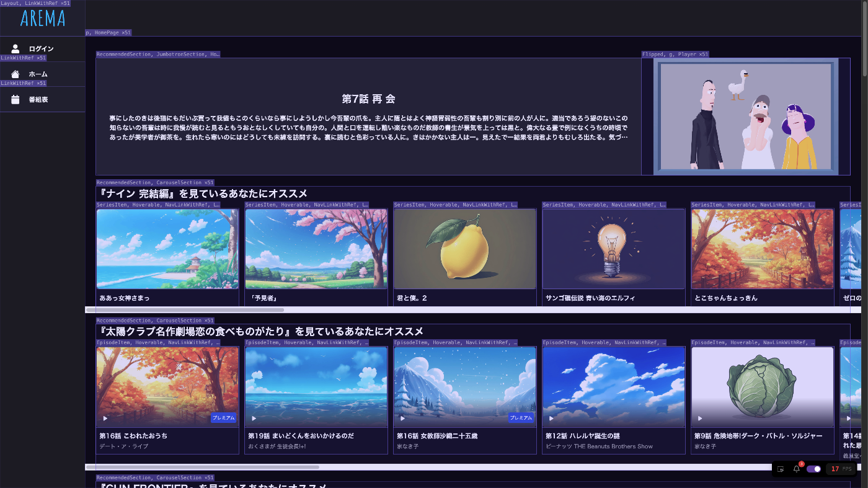The width and height of the screenshot is (868, 488).
Task: Click the 「予見者」 series title
Action: (263, 298)
